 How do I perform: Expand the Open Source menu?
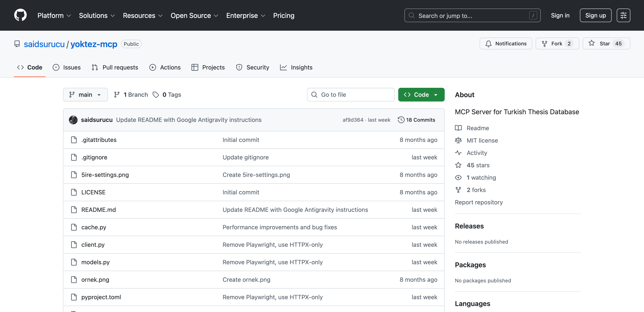pyautogui.click(x=194, y=16)
